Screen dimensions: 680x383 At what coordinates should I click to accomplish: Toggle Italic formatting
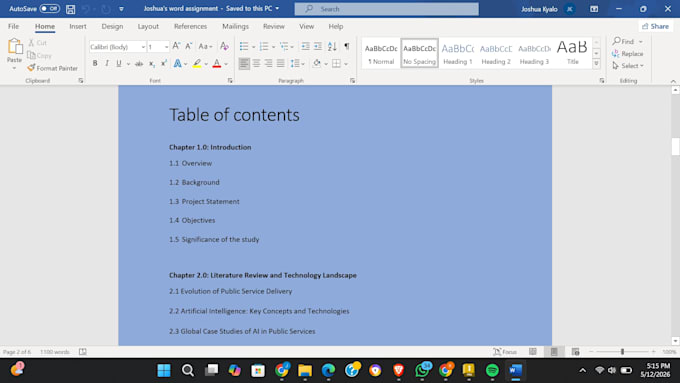pyautogui.click(x=107, y=63)
